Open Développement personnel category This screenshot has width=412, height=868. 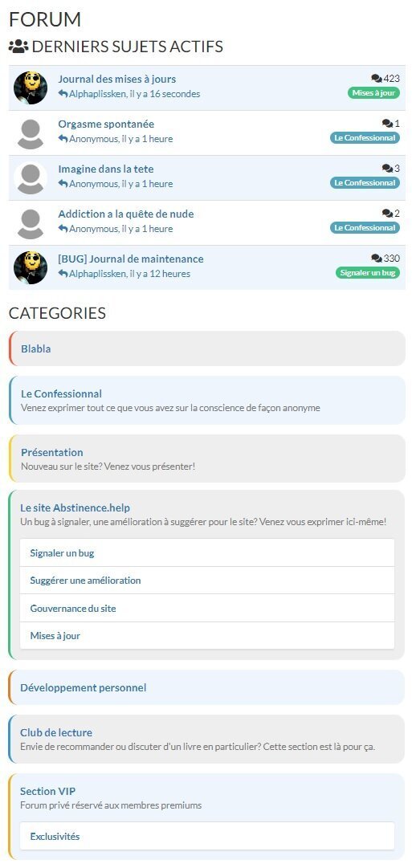tap(83, 688)
